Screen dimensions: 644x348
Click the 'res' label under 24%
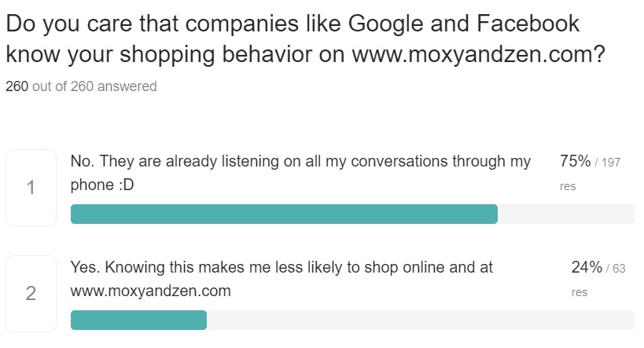coord(579,292)
